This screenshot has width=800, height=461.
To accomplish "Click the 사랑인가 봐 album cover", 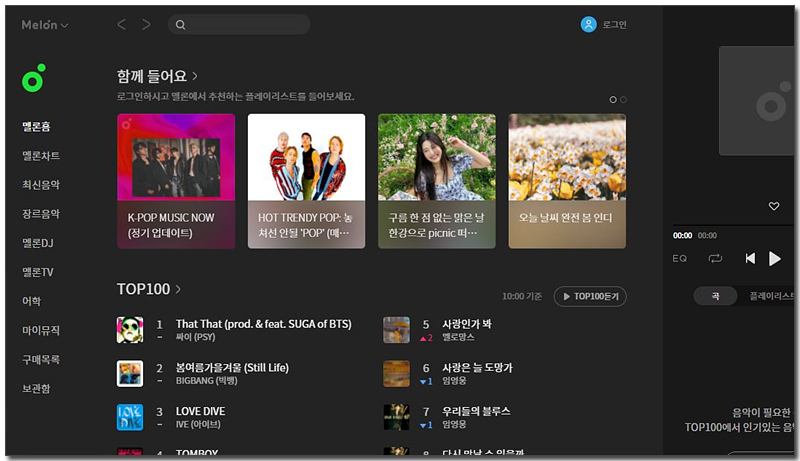I will (396, 329).
